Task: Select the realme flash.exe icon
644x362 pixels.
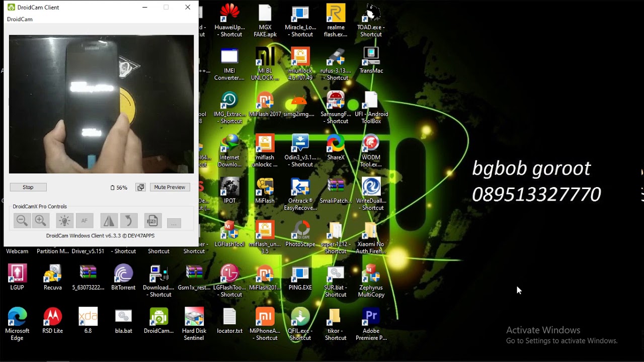Action: (336, 21)
